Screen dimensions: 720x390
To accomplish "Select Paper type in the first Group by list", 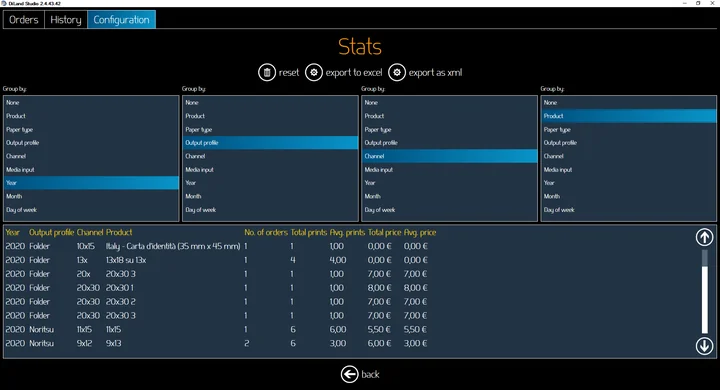I will click(x=91, y=130).
